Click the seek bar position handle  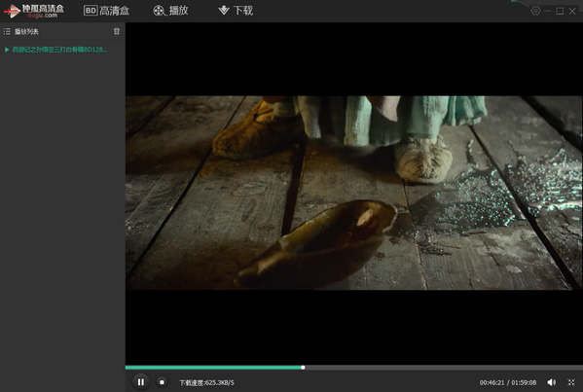click(x=303, y=367)
